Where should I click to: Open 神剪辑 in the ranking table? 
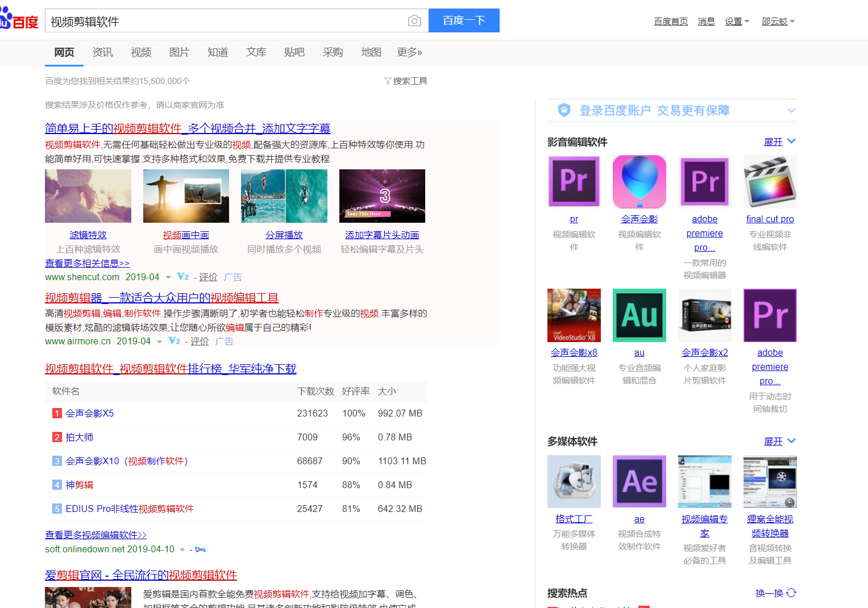click(80, 485)
